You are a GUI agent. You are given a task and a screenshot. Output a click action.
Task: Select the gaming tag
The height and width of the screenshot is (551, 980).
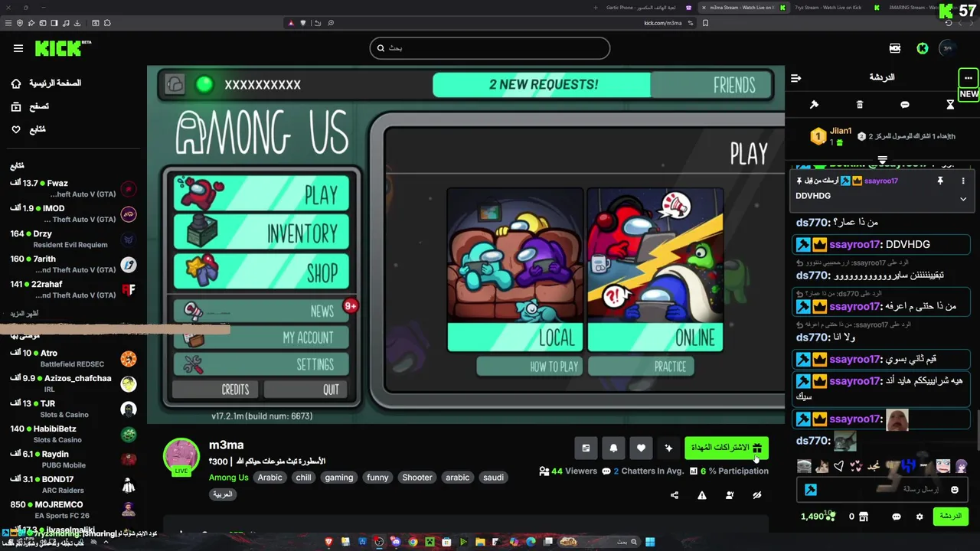[338, 478]
